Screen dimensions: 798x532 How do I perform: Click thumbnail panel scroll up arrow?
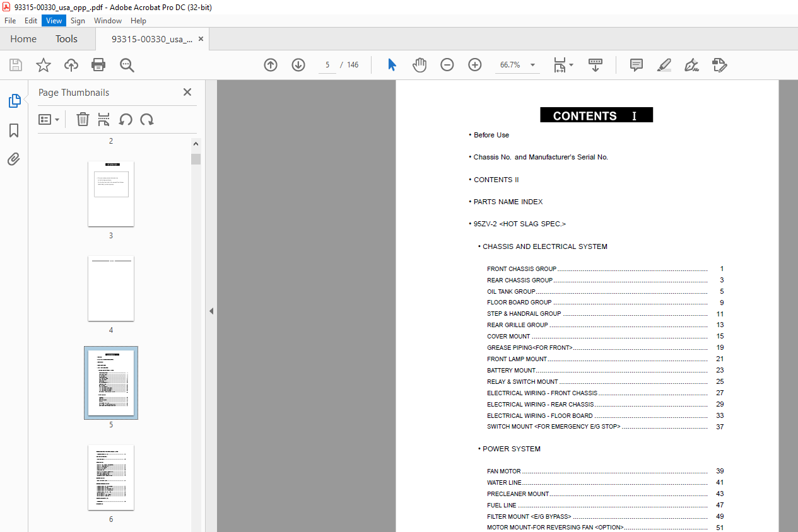(x=196, y=144)
